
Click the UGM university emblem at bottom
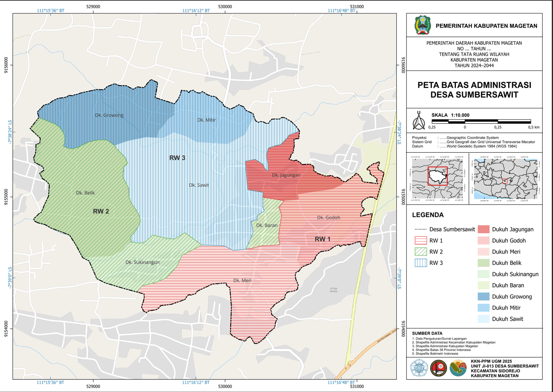coord(419,369)
